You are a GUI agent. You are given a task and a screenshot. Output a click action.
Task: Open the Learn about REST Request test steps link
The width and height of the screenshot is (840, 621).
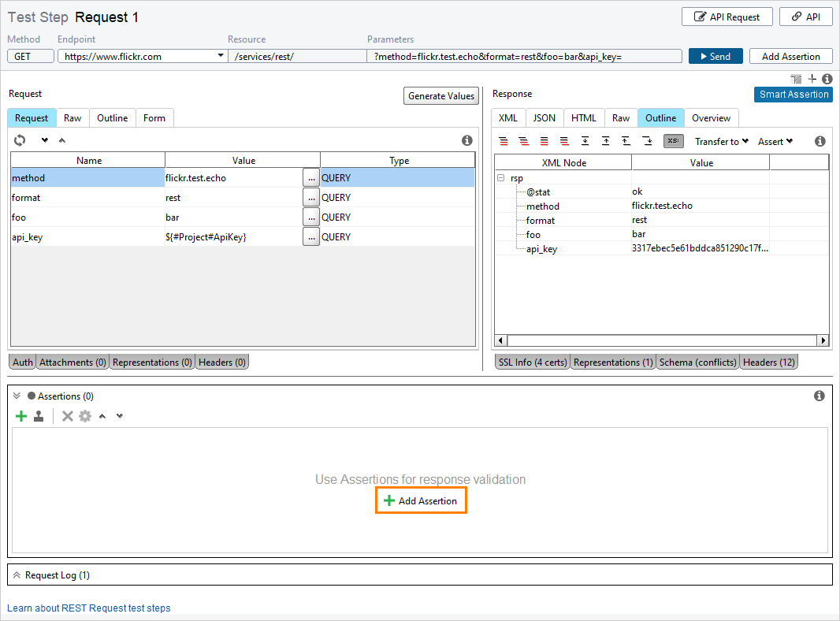(89, 608)
